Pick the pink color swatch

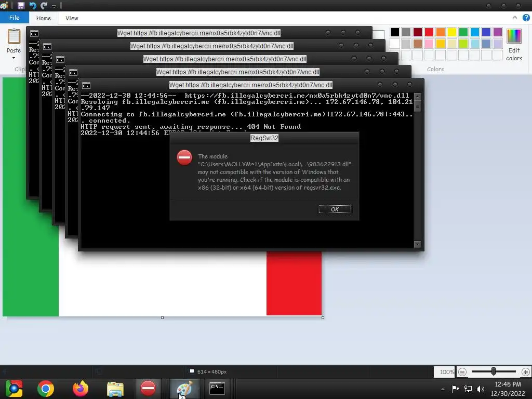[429, 44]
